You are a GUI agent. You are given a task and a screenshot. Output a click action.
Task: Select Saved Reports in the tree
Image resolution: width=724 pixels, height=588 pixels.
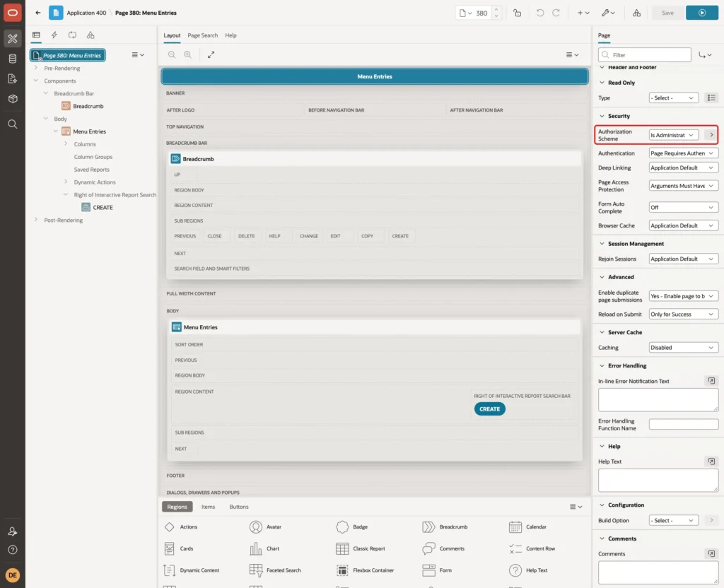91,170
